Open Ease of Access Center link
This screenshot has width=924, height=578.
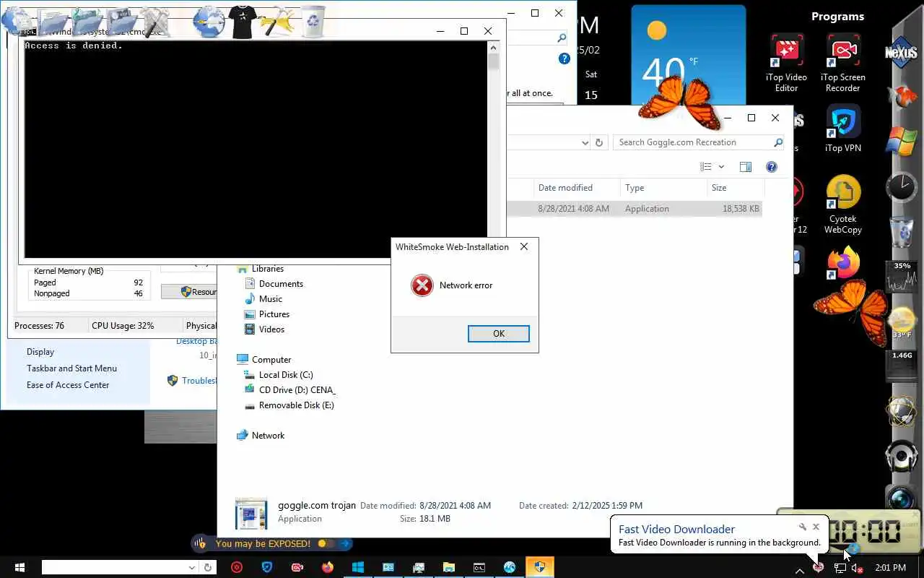click(68, 385)
